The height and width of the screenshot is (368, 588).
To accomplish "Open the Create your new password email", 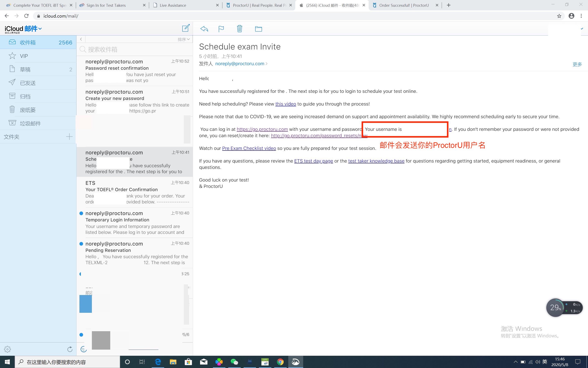I will coord(135,101).
